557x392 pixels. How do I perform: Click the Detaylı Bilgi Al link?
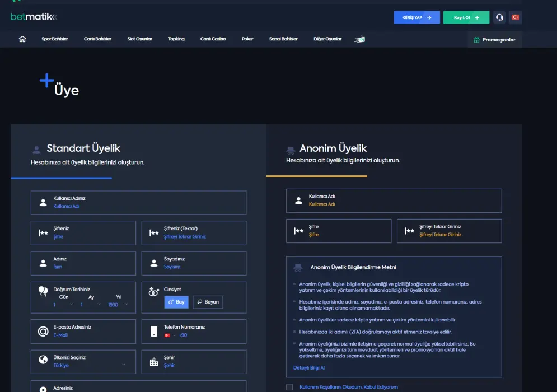tap(309, 368)
